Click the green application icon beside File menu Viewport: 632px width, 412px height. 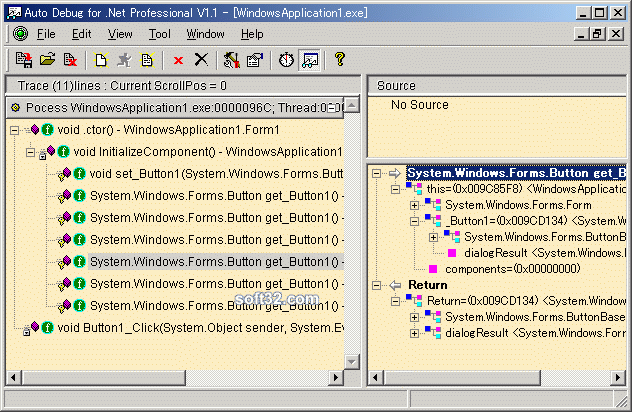click(20, 33)
